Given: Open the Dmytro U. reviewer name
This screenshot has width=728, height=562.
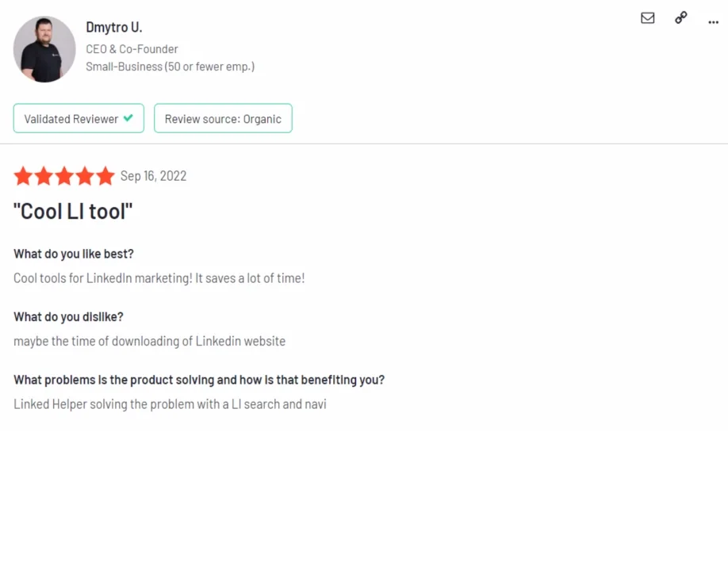Looking at the screenshot, I should pos(114,28).
